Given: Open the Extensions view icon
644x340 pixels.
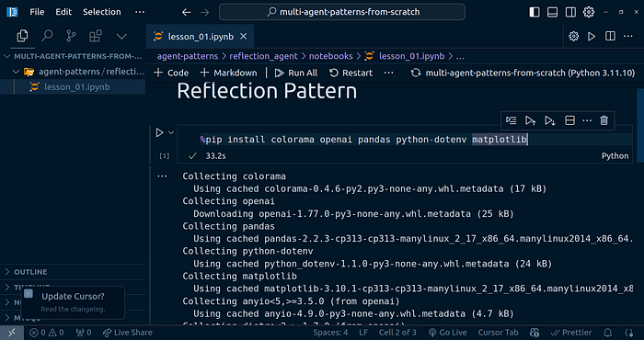Looking at the screenshot, I should click(x=96, y=37).
